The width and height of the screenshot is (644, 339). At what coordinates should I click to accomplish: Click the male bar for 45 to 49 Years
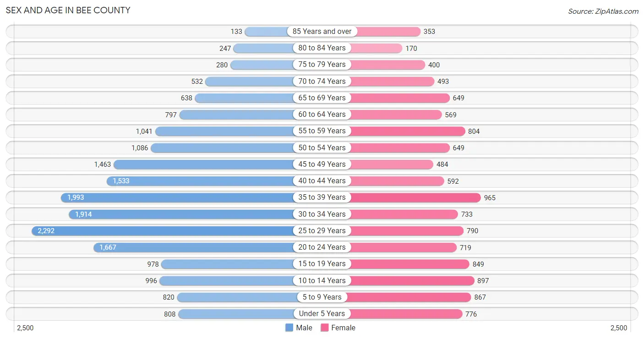pyautogui.click(x=204, y=164)
